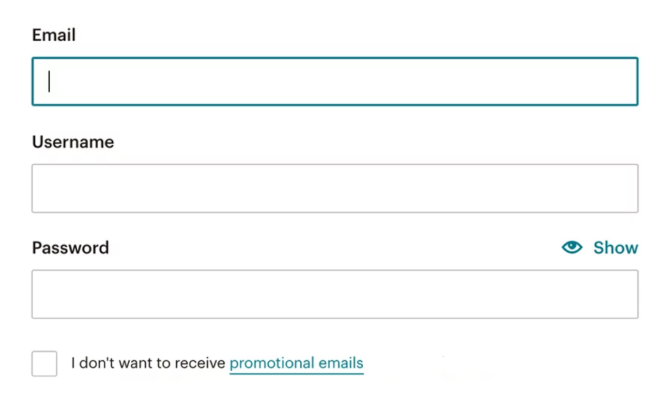
Task: Click the Email field label
Action: [54, 35]
